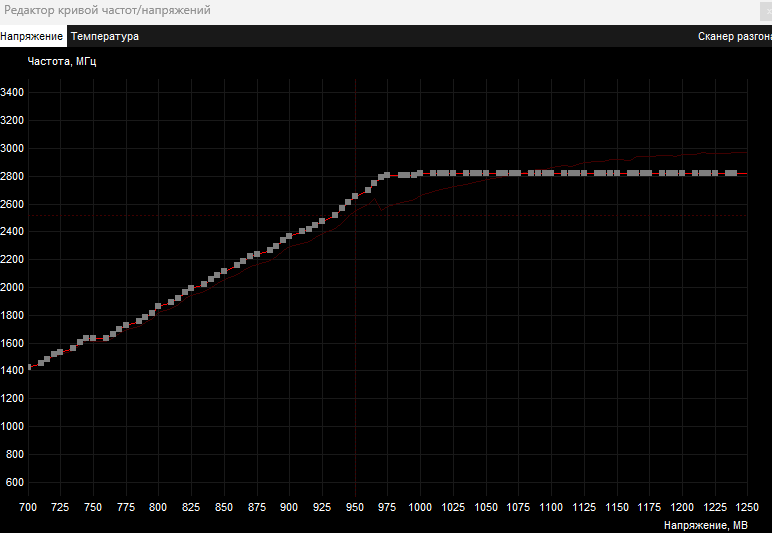Select the curve point at 800 mV

(158, 306)
